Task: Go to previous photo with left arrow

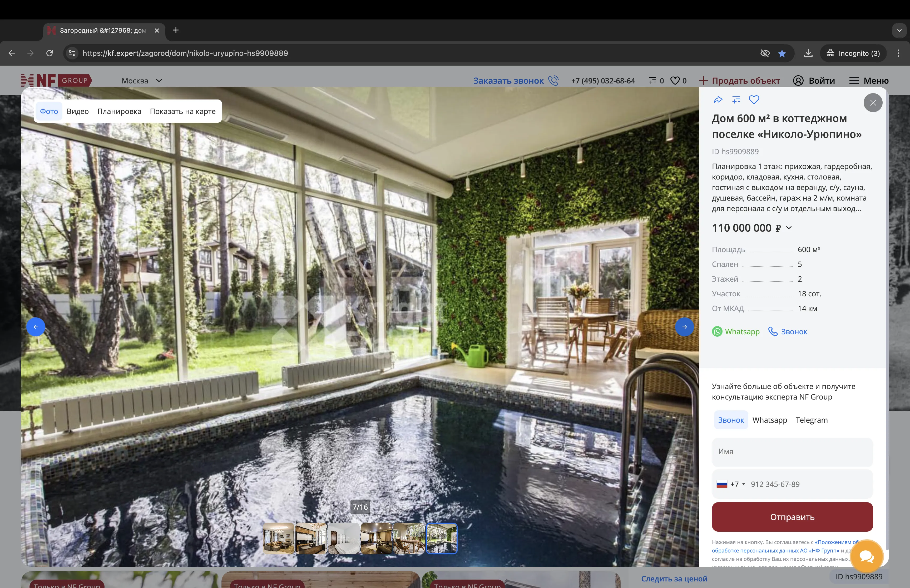Action: (x=36, y=327)
